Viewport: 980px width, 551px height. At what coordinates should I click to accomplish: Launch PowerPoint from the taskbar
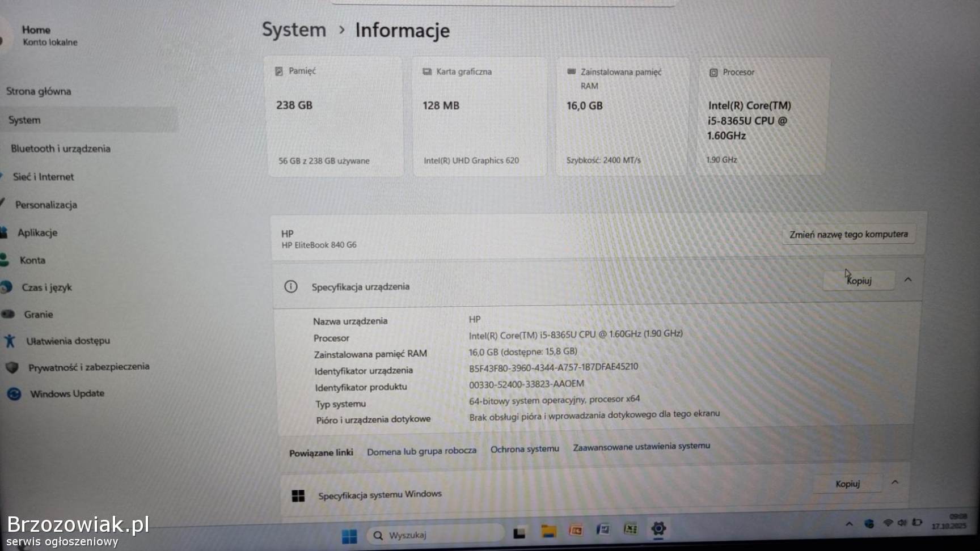click(576, 531)
